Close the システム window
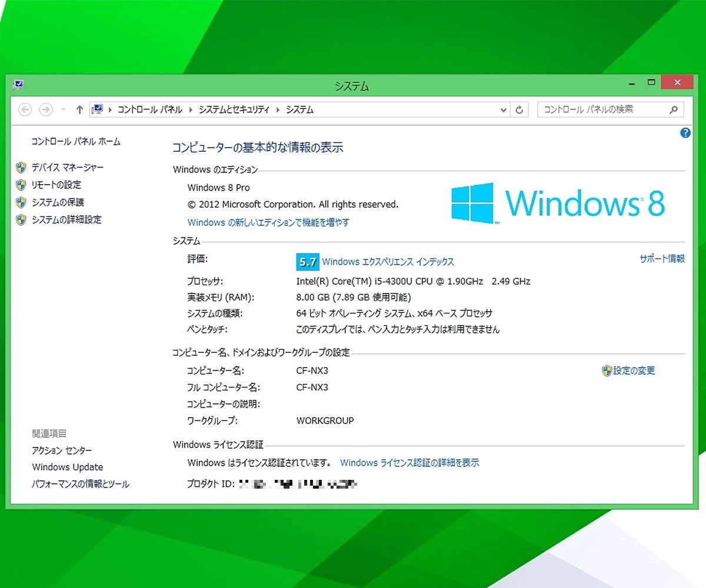Screen dimensions: 706x588 click(x=678, y=82)
